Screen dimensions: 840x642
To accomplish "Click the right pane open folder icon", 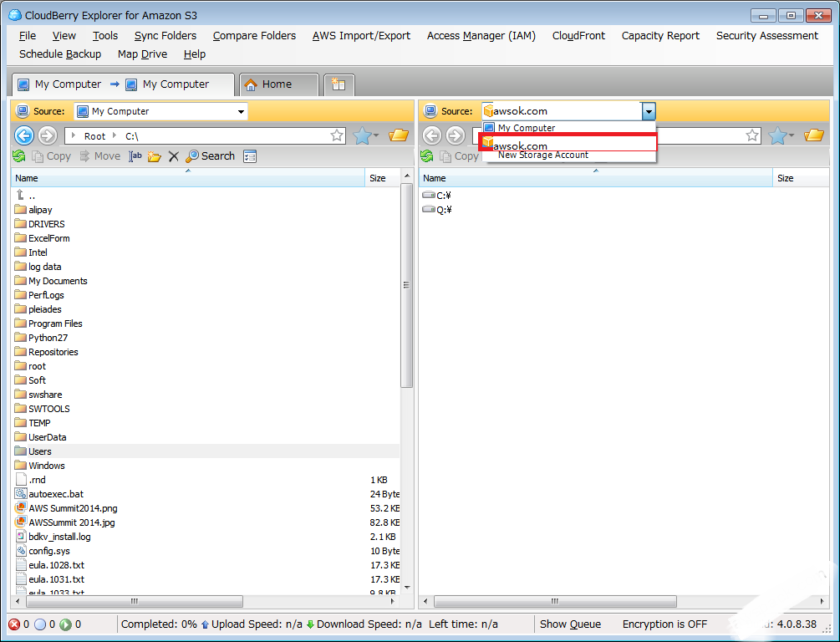I will tap(814, 135).
